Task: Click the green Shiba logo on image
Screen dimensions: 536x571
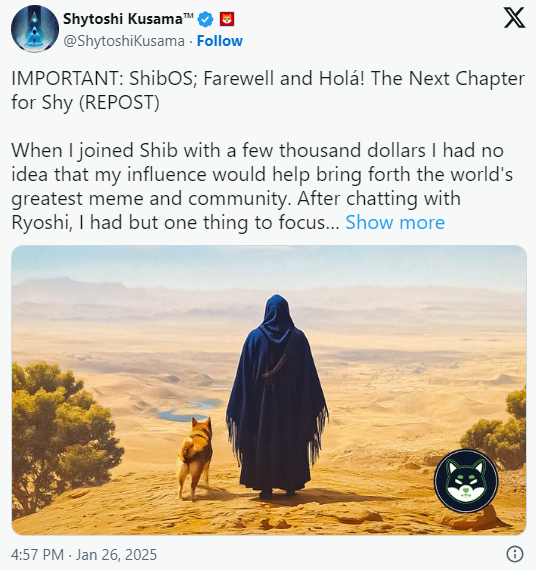Action: pyautogui.click(x=466, y=481)
